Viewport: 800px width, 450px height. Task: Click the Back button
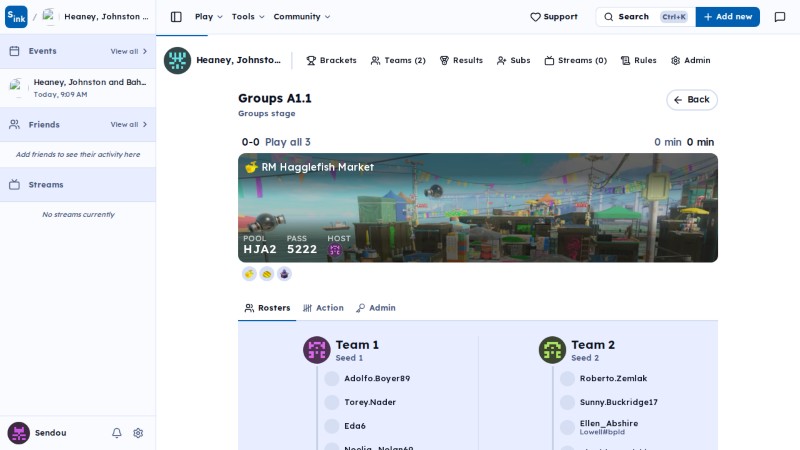[691, 99]
